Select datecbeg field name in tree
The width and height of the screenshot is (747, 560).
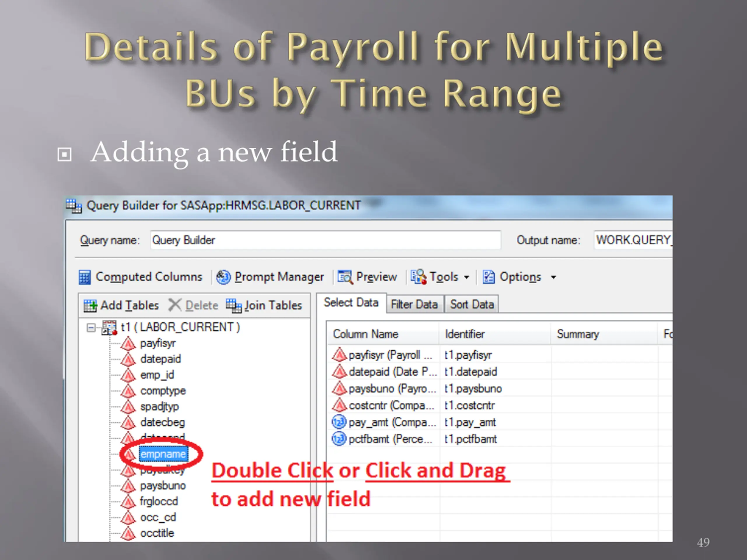pyautogui.click(x=163, y=423)
